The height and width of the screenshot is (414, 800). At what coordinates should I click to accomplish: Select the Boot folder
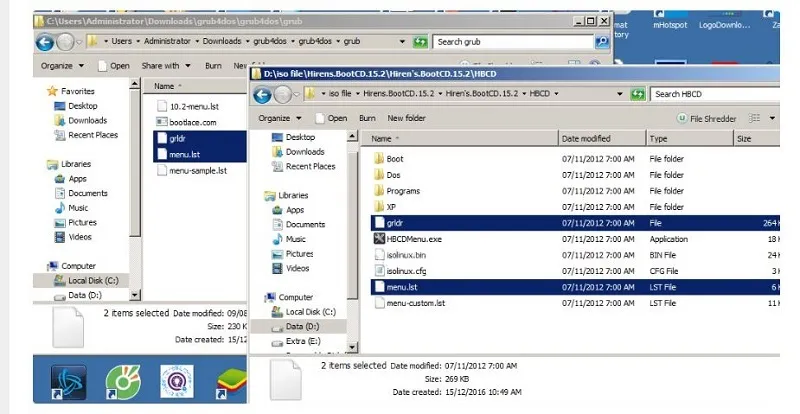pos(394,159)
